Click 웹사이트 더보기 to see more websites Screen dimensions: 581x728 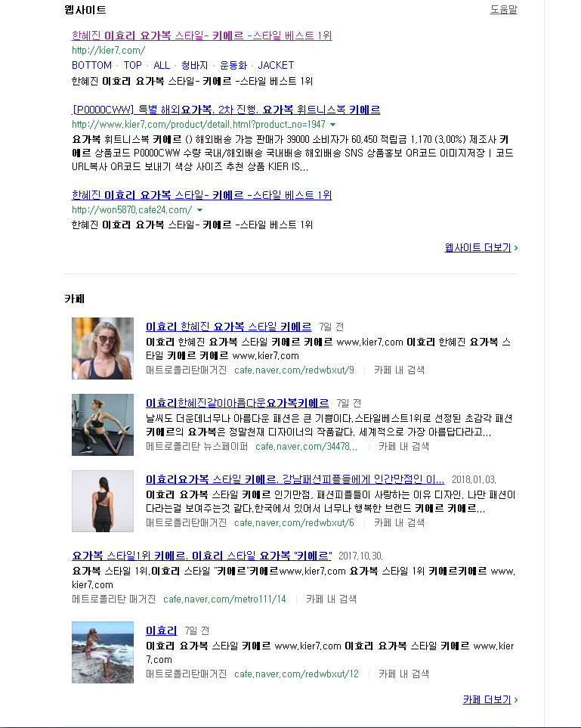[x=481, y=247]
